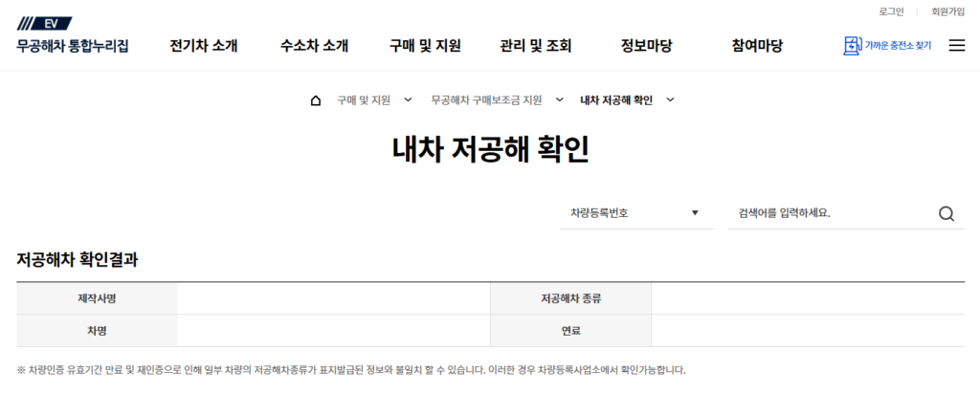Click the 제작사명 table header cell
Screen dimensions: 980x416
tap(97, 298)
